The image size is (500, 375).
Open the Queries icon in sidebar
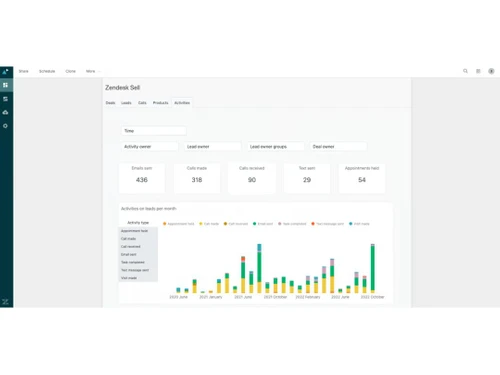[x=5, y=99]
